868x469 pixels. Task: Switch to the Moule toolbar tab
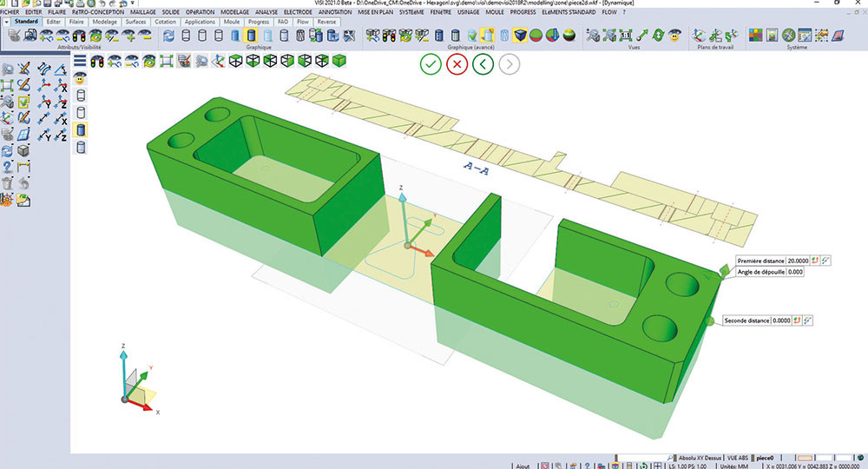(232, 22)
